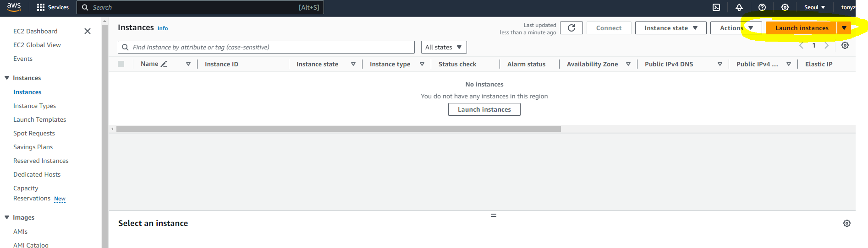Click the Instance ID column header

point(221,64)
